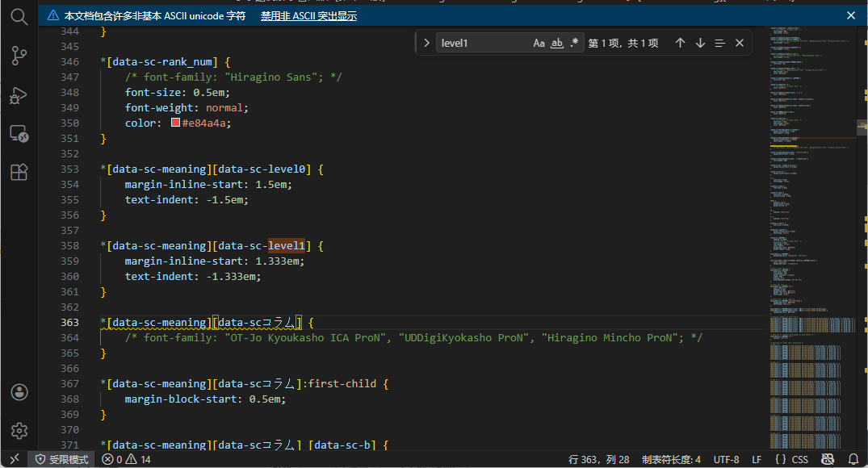Screen dimensions: 868x468
Task: Open the Search view in activity bar
Action: coord(19,17)
